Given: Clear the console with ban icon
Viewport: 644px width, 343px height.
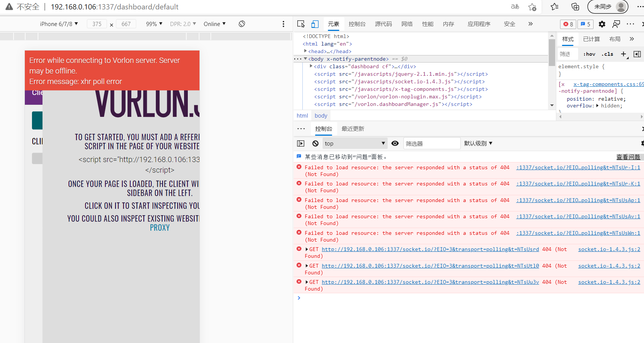Looking at the screenshot, I should (315, 143).
